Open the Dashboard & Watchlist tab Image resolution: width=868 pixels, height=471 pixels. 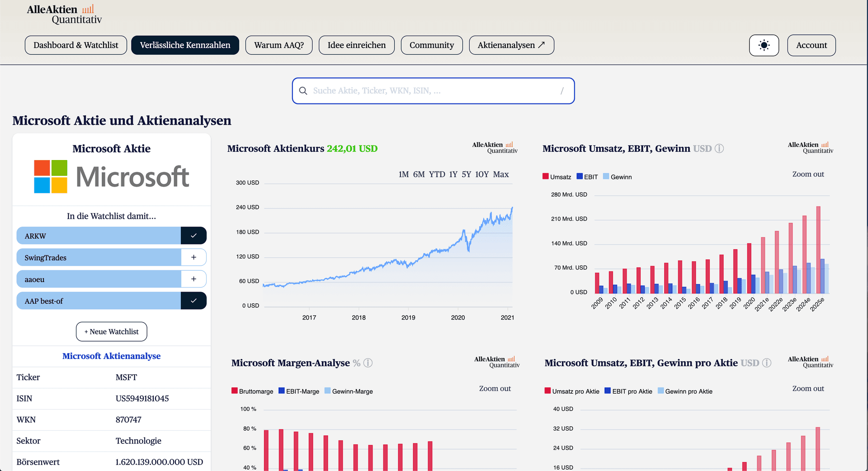coord(76,45)
